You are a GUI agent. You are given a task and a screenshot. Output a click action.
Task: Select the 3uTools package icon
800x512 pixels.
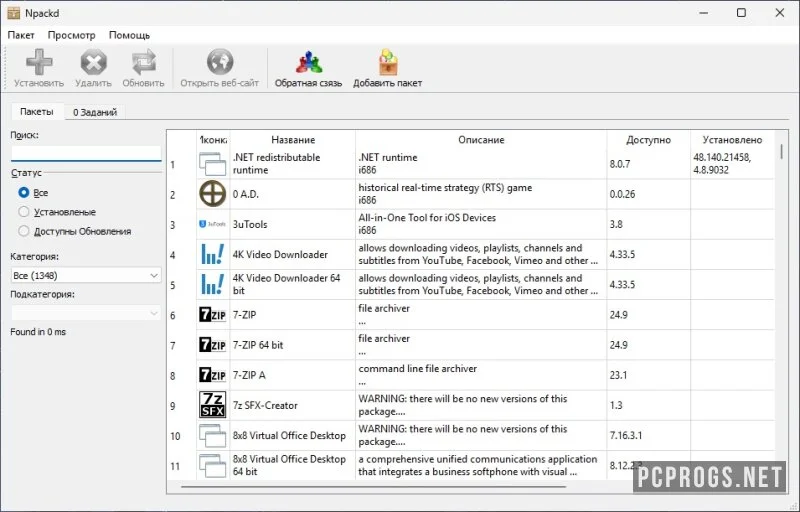point(212,224)
